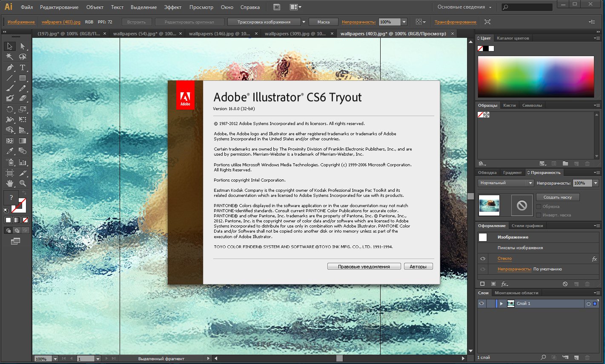This screenshot has height=364, width=605.
Task: Check the Инверт. маска checkbox
Action: pos(539,215)
